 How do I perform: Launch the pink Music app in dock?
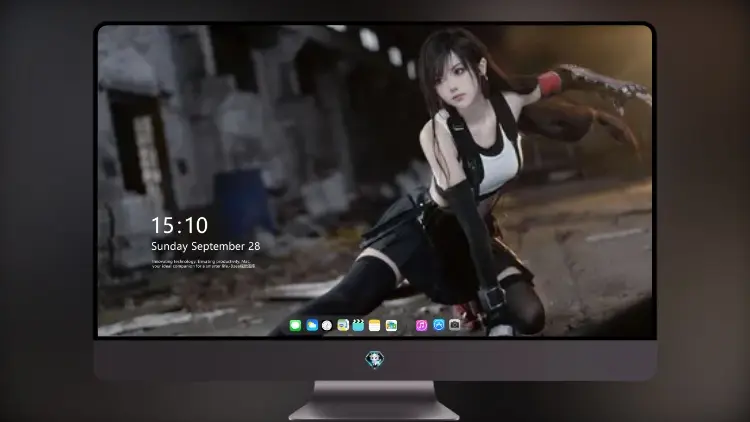421,325
